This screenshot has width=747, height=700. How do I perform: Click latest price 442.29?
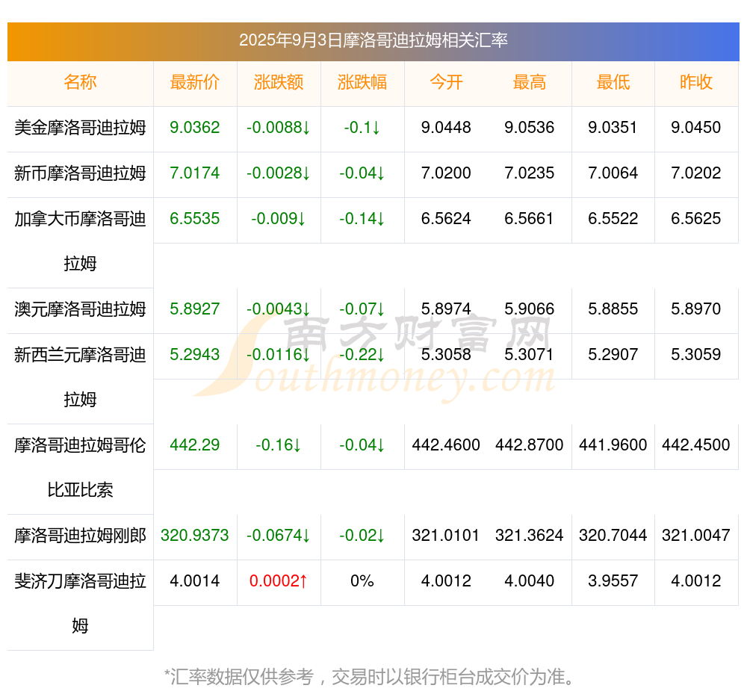coord(195,445)
